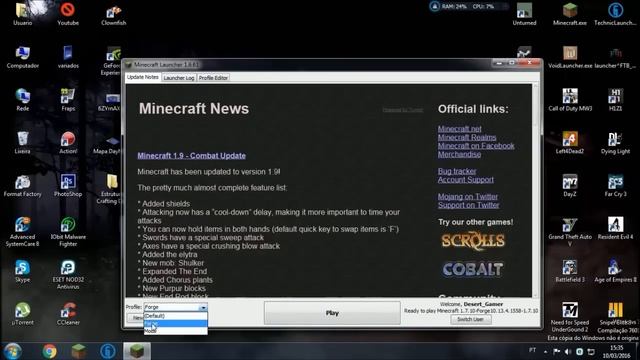
Task: Open the Minecraft.net link
Action: (x=460, y=129)
